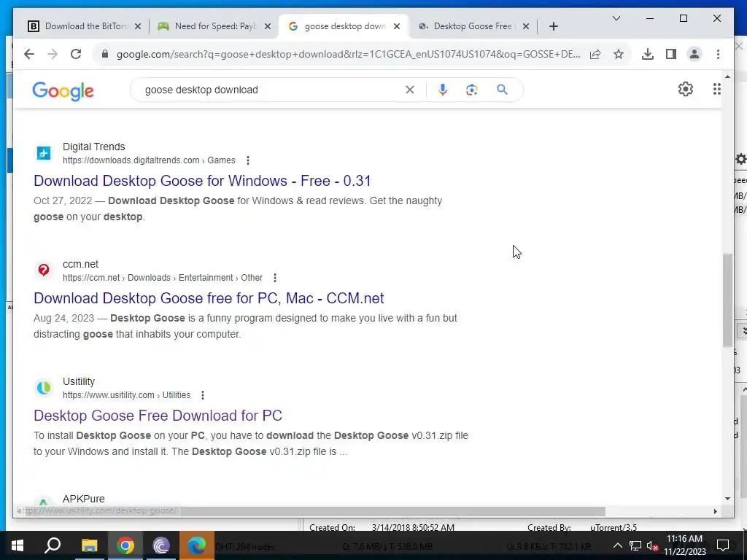Open the Windows Start menu
This screenshot has height=560, width=747.
(18, 545)
